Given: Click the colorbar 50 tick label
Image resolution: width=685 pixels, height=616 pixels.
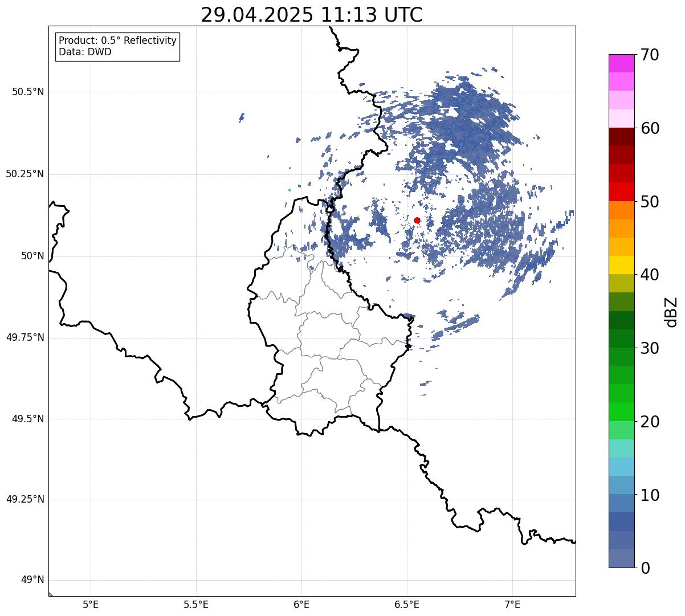Looking at the screenshot, I should coord(650,202).
